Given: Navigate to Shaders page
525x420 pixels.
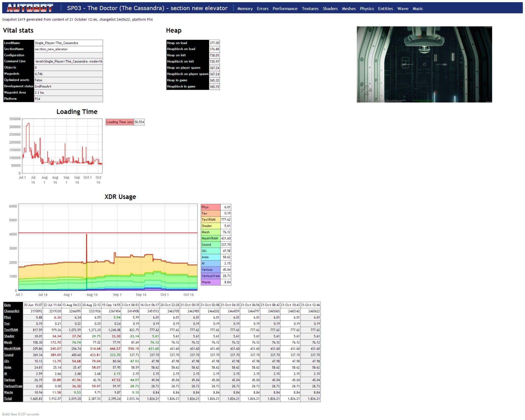Looking at the screenshot, I should 330,8.
